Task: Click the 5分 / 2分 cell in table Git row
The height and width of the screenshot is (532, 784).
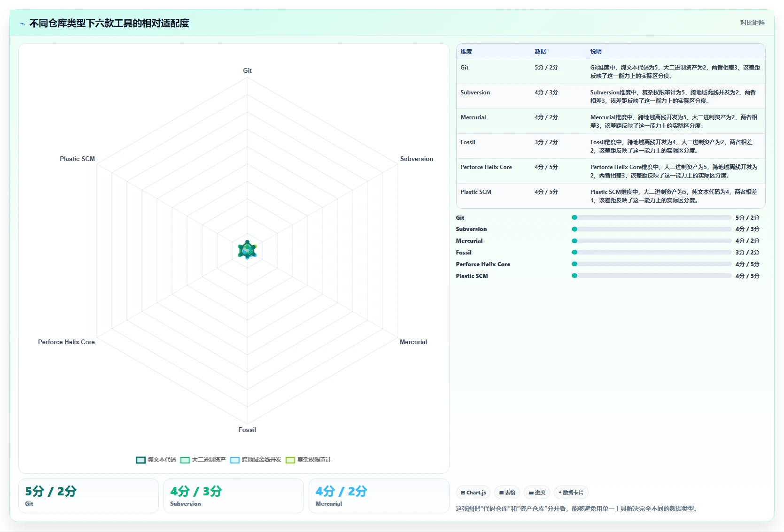Action: click(559, 71)
